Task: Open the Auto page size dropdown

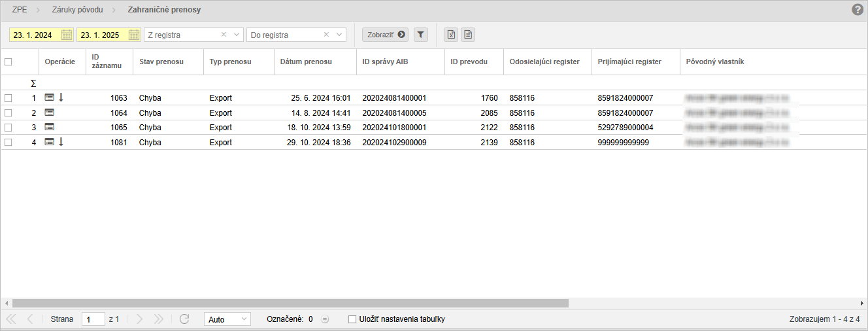Action: click(x=227, y=319)
